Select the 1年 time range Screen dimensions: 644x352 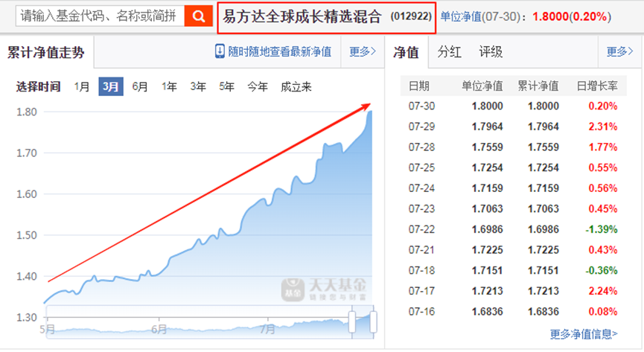coord(169,86)
